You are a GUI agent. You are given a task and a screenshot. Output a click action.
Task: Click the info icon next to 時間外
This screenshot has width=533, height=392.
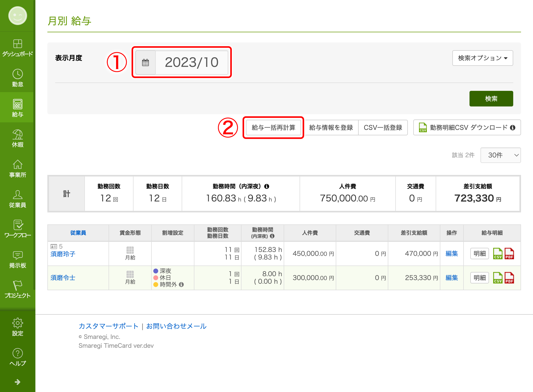pos(181,284)
